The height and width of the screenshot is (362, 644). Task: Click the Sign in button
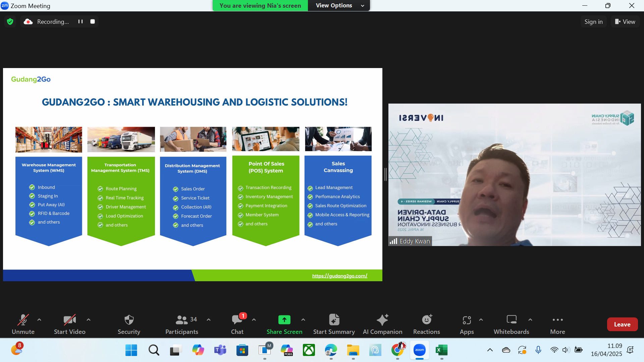(x=593, y=22)
